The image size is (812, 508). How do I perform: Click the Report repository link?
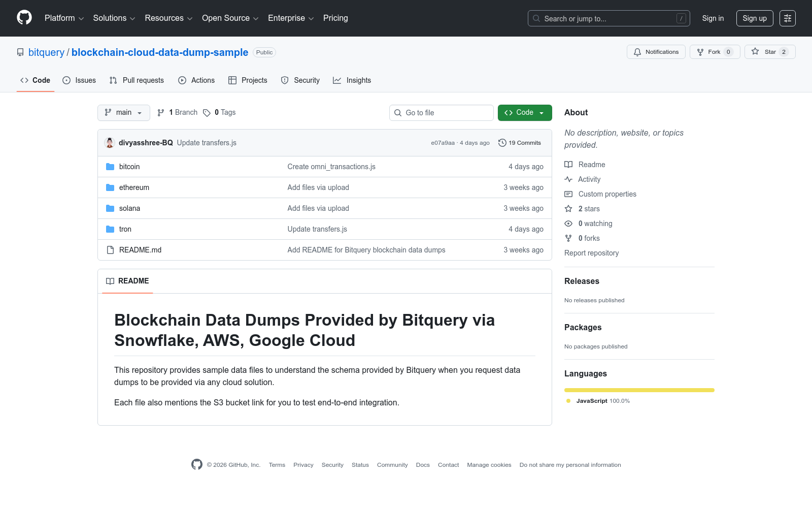tap(591, 253)
